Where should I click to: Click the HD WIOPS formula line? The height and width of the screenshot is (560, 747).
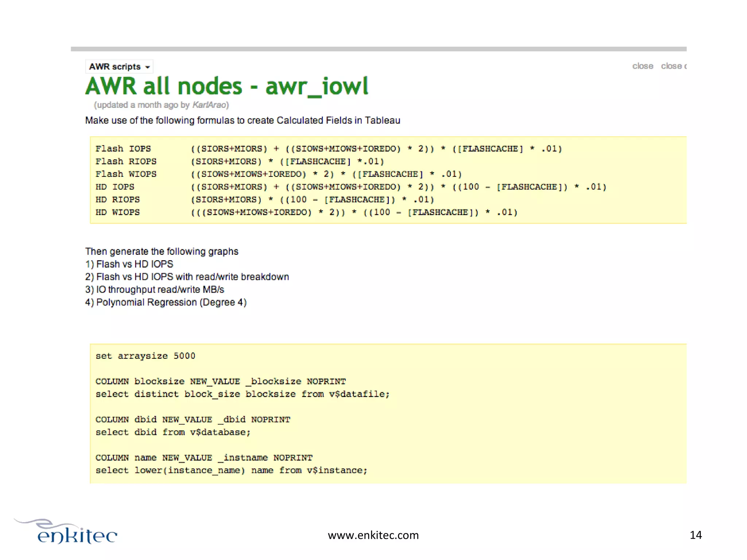click(x=306, y=212)
